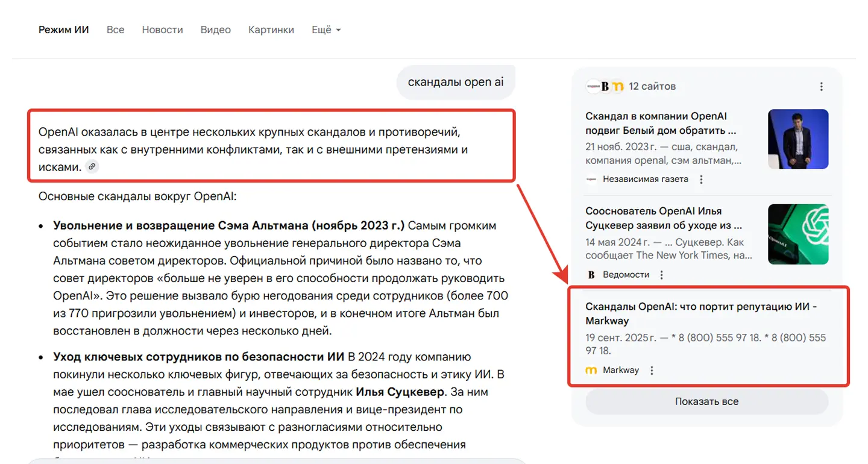Open more options for Ведомости source
The image size is (868, 464).
coord(661,275)
